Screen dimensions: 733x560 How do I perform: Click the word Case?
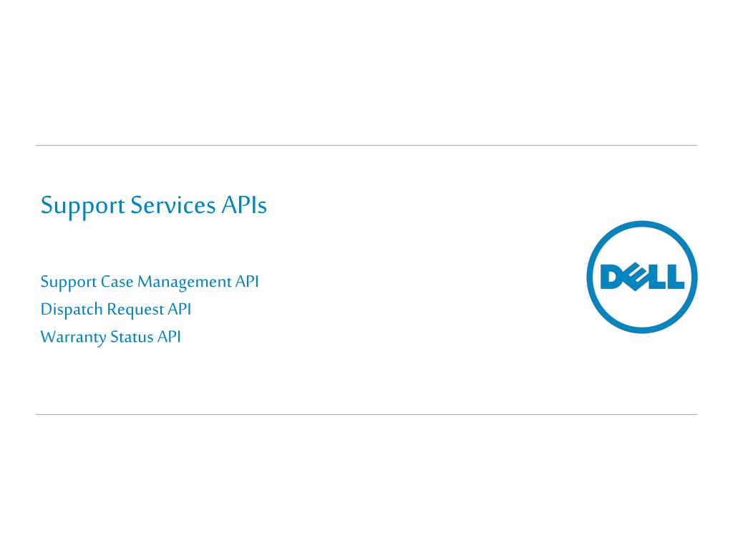[x=117, y=282]
